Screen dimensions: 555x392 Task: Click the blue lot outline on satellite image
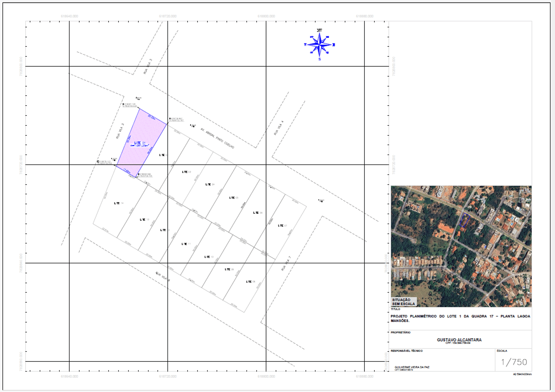click(465, 220)
